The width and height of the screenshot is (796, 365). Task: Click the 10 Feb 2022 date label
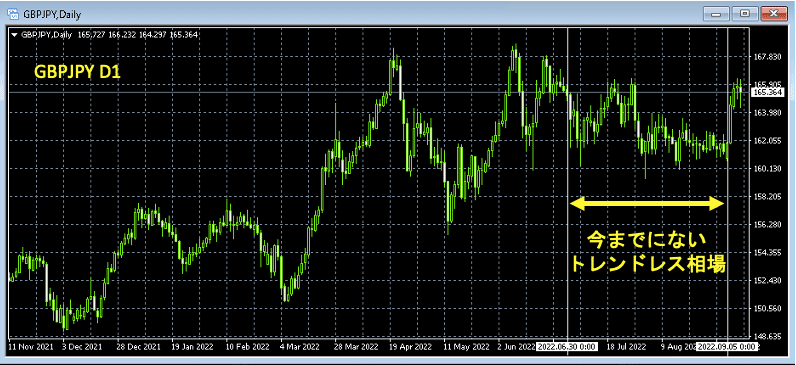pyautogui.click(x=248, y=347)
